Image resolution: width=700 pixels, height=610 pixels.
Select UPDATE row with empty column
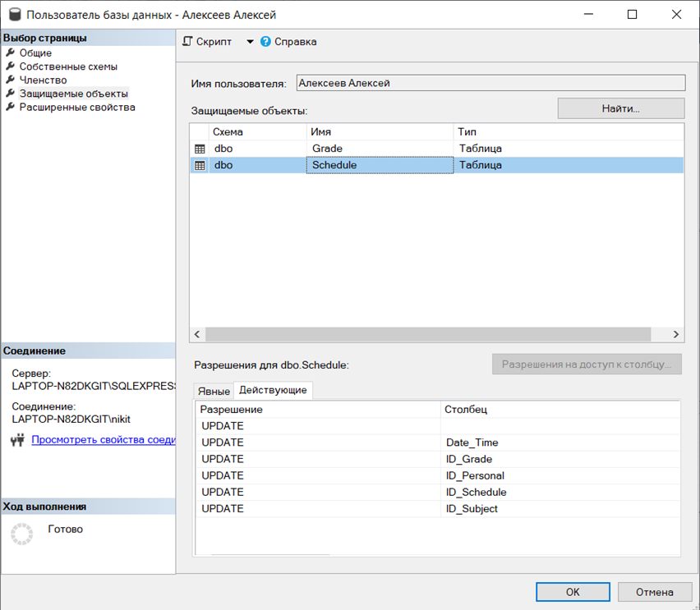pos(437,426)
